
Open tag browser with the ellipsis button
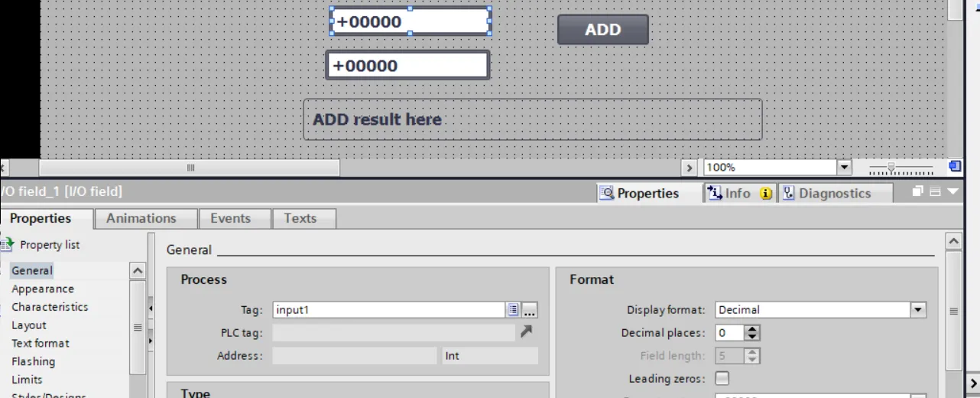pyautogui.click(x=530, y=310)
